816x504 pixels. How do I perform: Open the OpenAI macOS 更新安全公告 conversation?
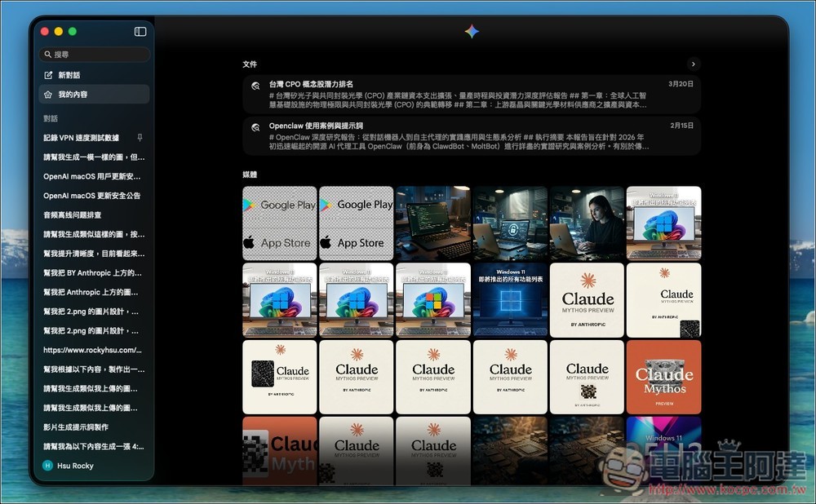(92, 196)
